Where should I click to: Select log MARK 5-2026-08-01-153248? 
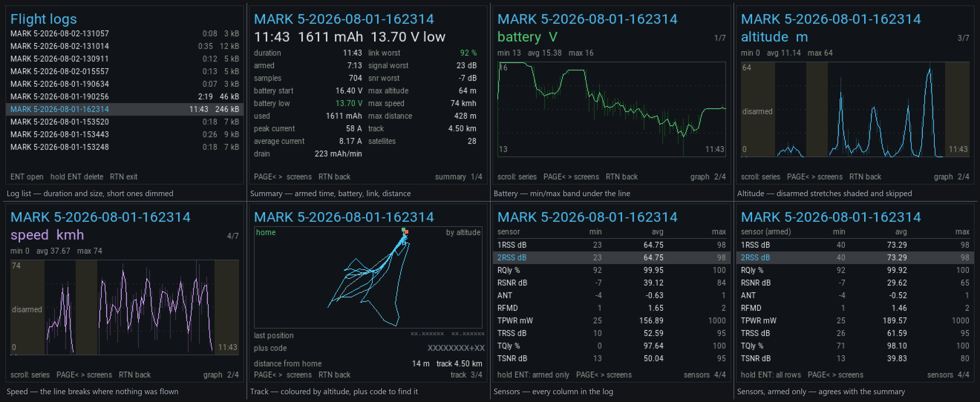point(124,146)
